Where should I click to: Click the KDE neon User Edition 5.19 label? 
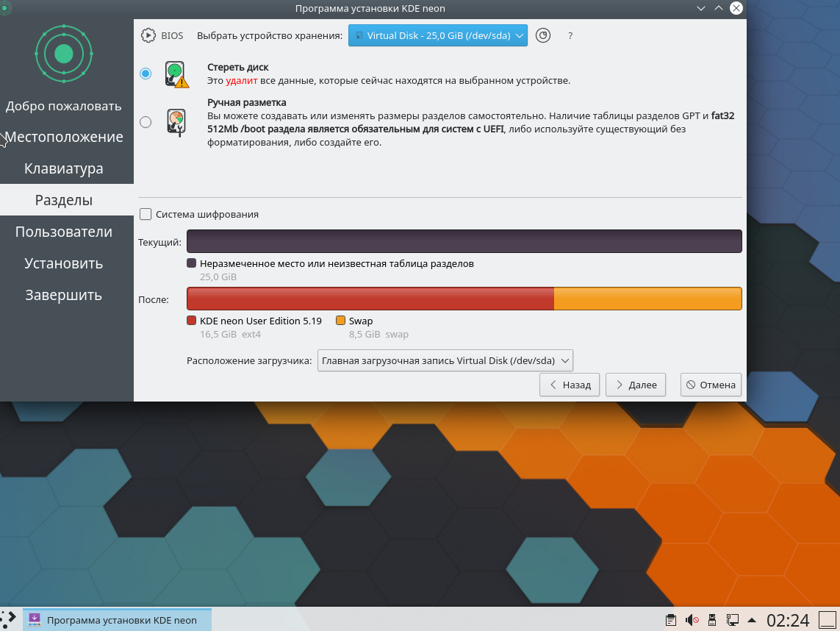[x=261, y=321]
